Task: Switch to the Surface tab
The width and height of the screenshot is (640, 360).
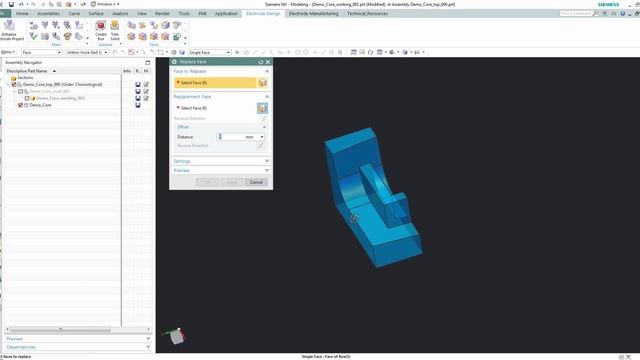Action: pyautogui.click(x=96, y=13)
